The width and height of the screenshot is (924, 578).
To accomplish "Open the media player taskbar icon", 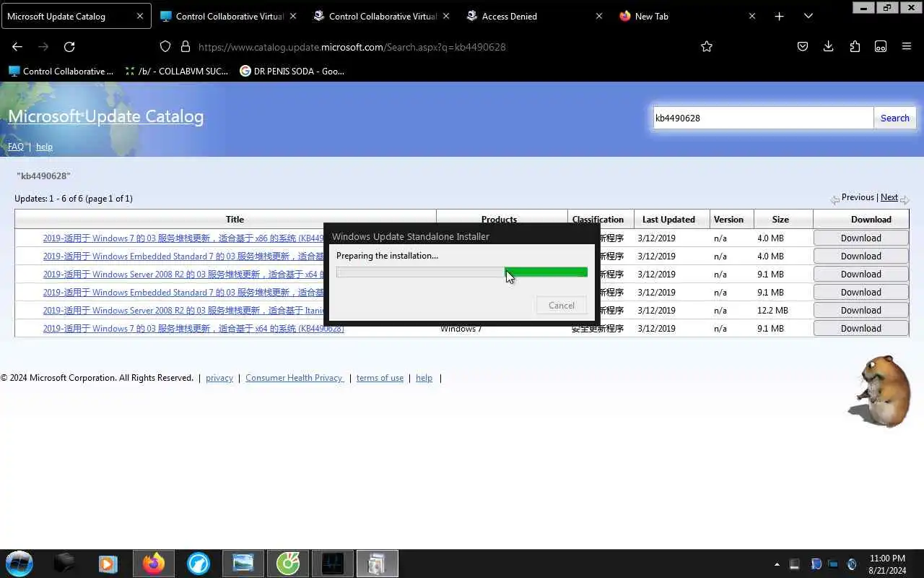I will click(108, 564).
